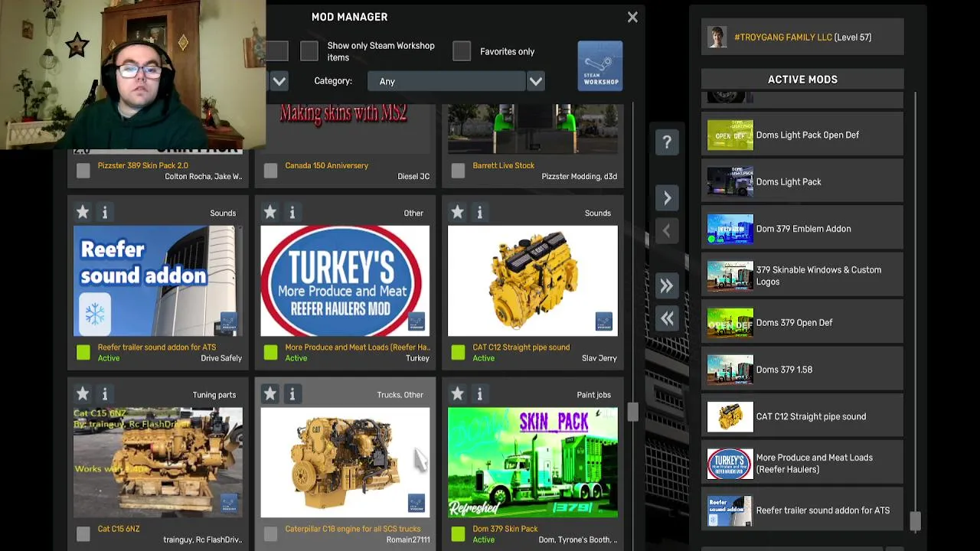Remove selected mod from active list
This screenshot has width=980, height=551.
point(667,230)
